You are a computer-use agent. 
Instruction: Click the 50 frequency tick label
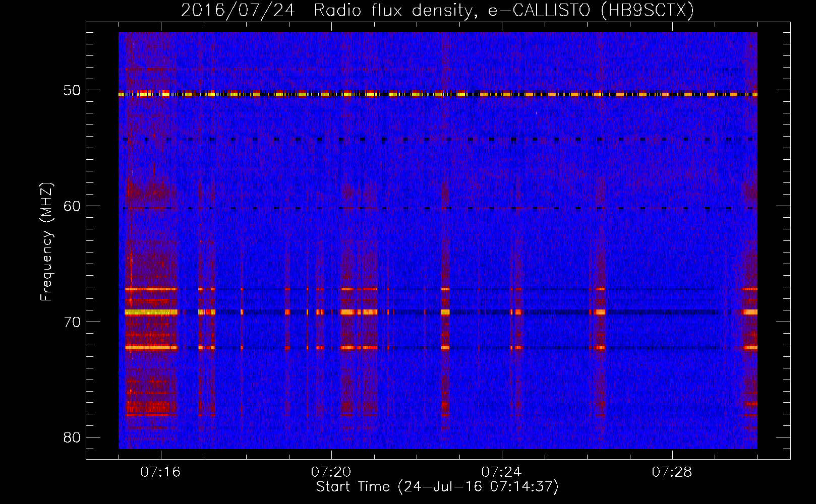pyautogui.click(x=72, y=91)
